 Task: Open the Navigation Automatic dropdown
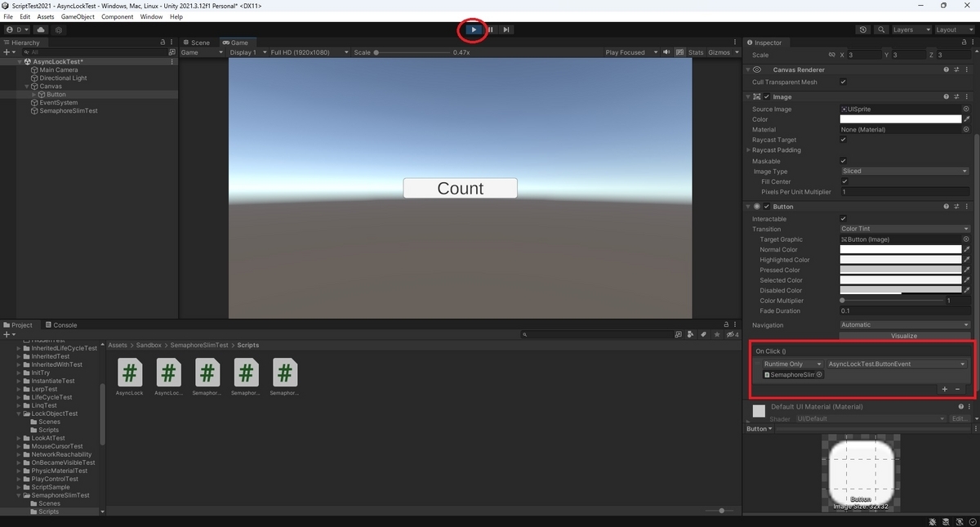(904, 324)
